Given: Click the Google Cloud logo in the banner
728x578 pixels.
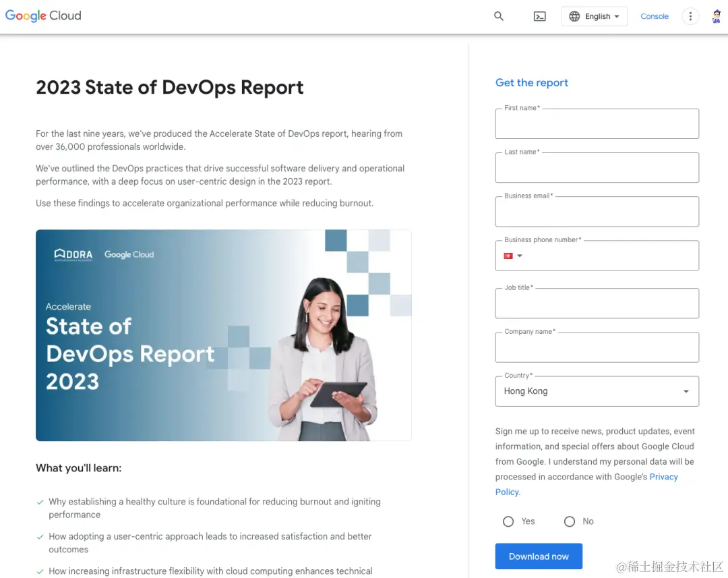Looking at the screenshot, I should 129,255.
